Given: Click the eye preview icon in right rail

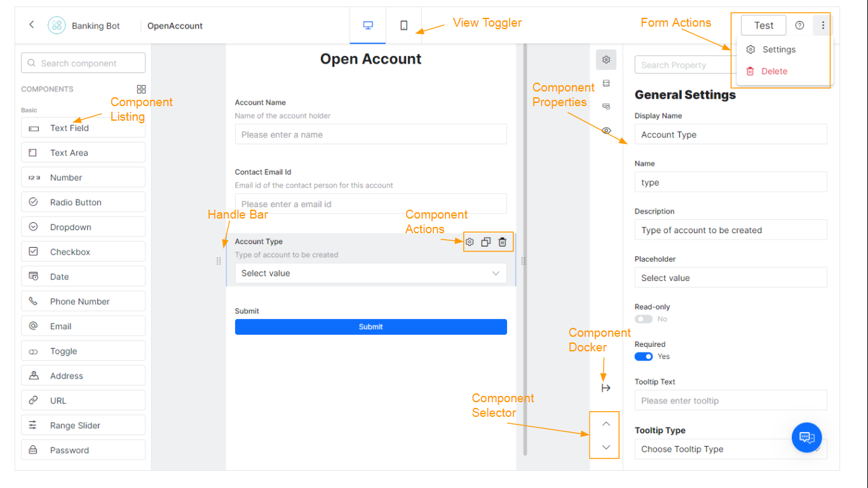Looking at the screenshot, I should 606,130.
